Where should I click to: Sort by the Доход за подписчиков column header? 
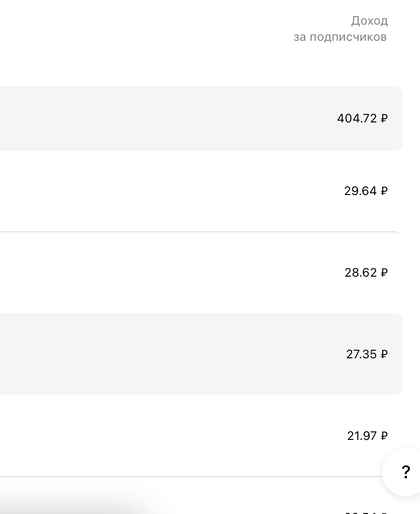click(341, 29)
